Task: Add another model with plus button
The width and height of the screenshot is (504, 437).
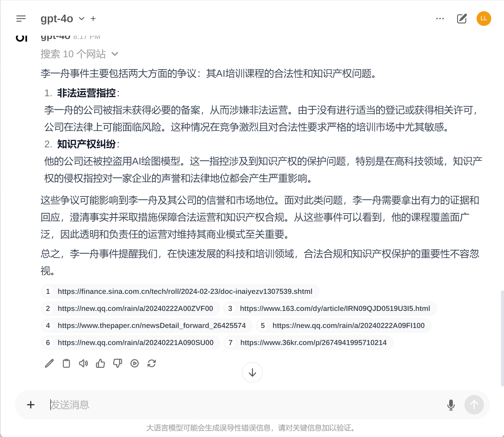Action: coord(93,19)
